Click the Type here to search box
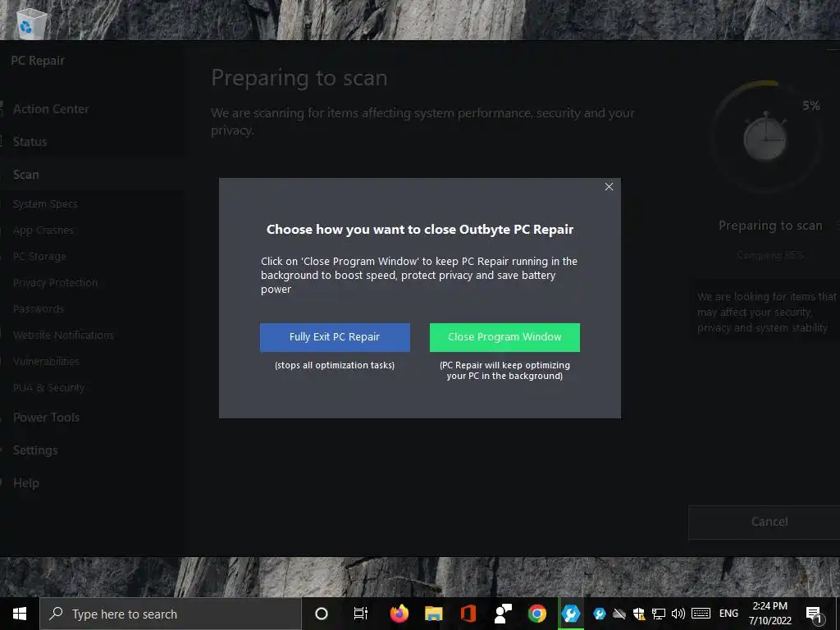This screenshot has width=840, height=630. click(x=171, y=614)
